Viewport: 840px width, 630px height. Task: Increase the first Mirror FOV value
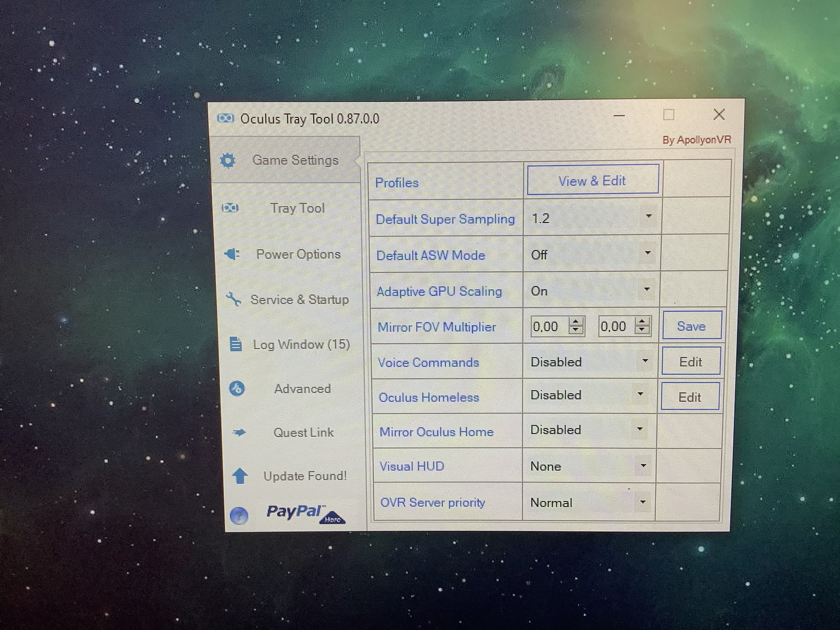576,322
